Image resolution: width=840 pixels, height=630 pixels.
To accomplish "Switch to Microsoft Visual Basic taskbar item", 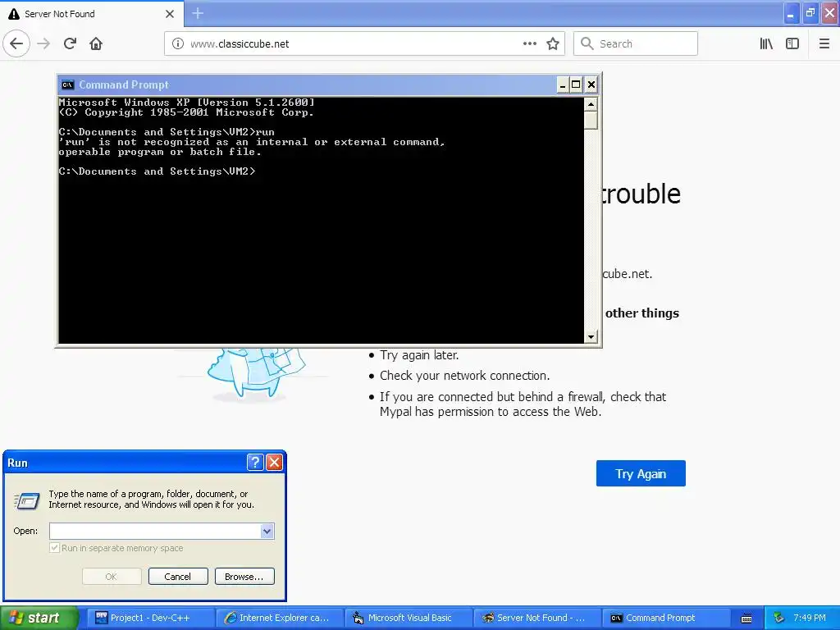I will click(409, 618).
